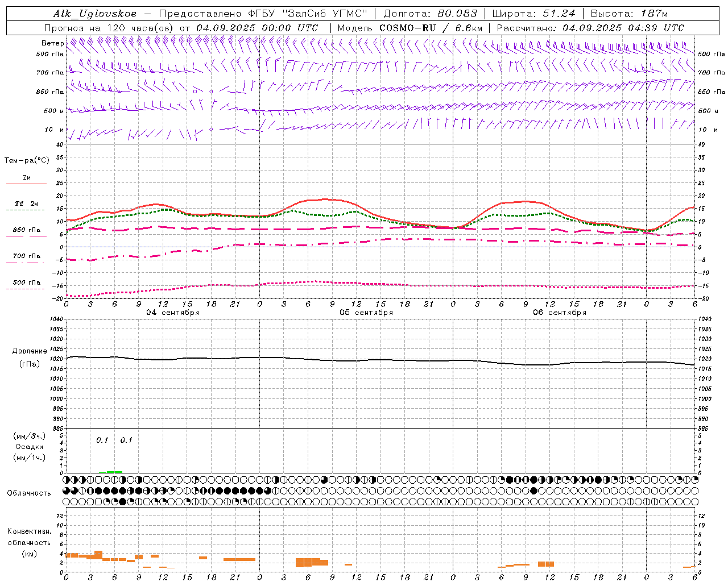Click the 'Давление' pressure panel label

pos(30,351)
